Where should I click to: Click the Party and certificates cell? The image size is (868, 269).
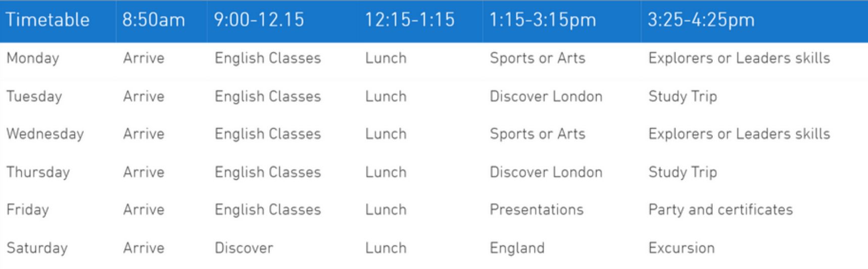(720, 209)
